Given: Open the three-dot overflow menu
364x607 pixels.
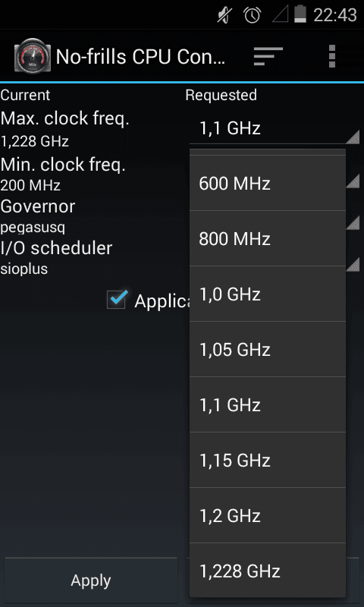Looking at the screenshot, I should pos(331,56).
